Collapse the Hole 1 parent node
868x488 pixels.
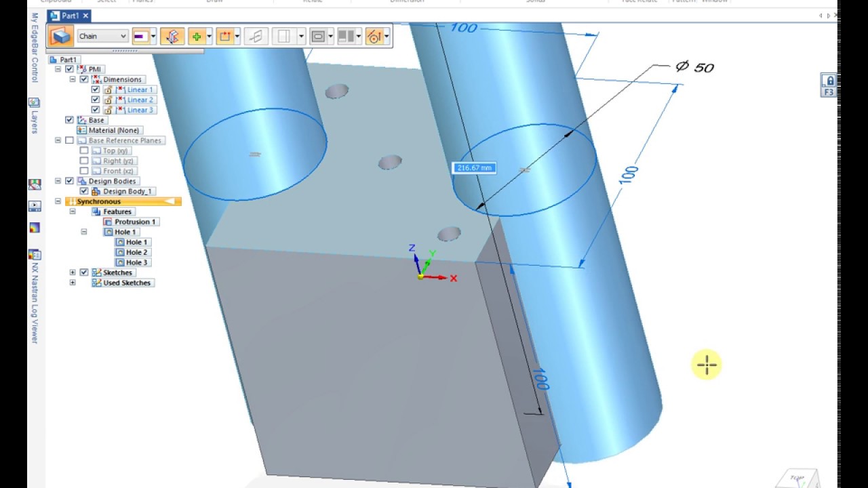pos(84,232)
